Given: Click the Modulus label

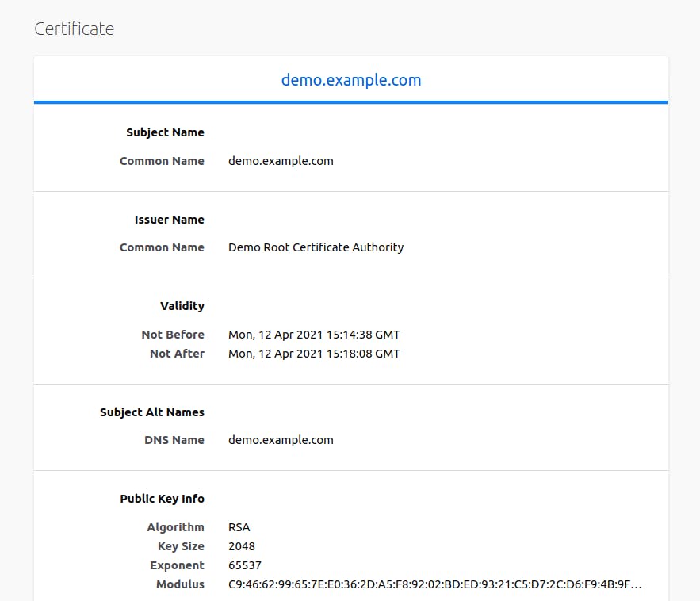Looking at the screenshot, I should click(x=180, y=584).
